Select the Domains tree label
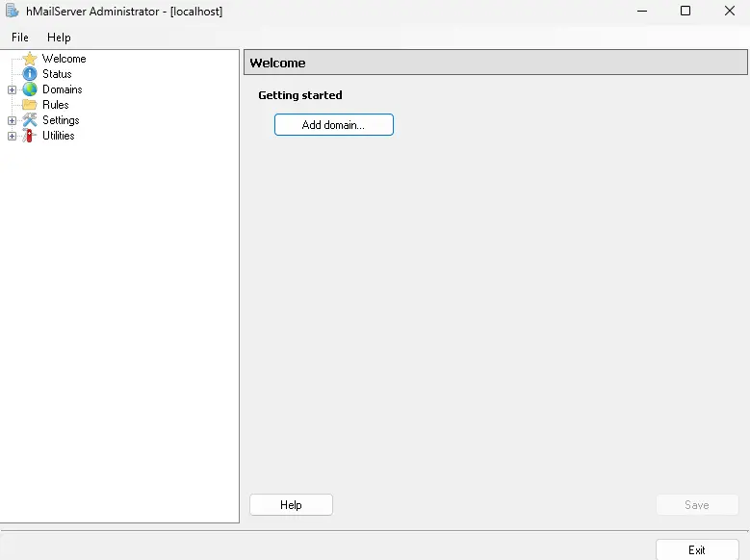Viewport: 750px width, 560px height. coord(63,89)
